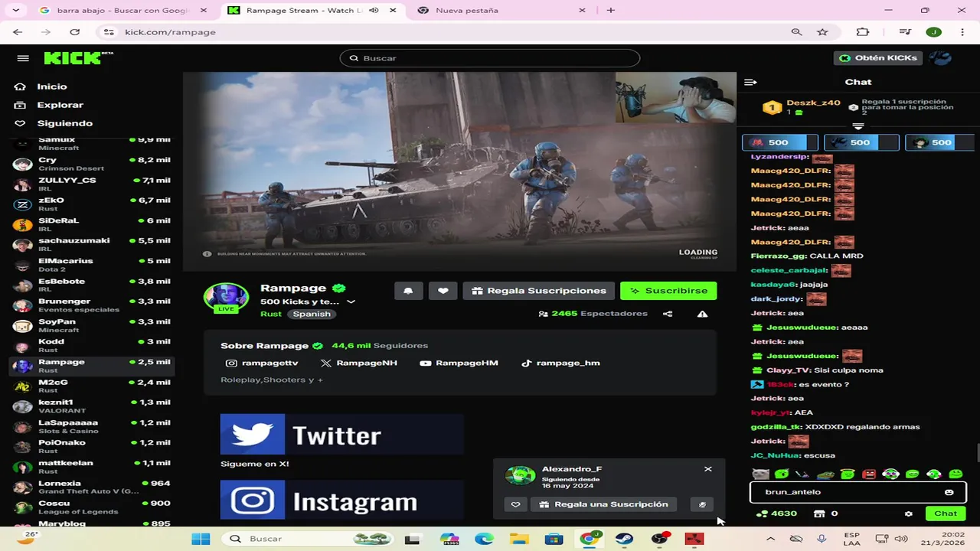
Task: Open the RampageHM YouTube link
Action: tap(459, 363)
